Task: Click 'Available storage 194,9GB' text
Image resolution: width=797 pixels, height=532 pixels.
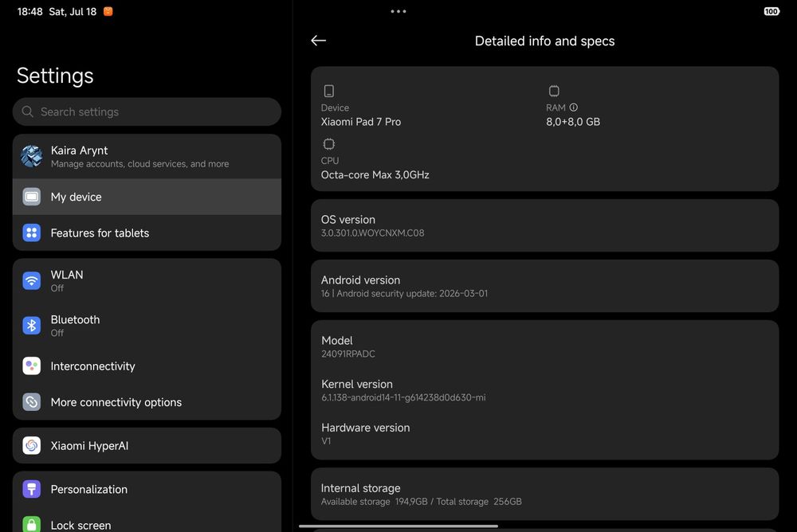Action: point(374,502)
